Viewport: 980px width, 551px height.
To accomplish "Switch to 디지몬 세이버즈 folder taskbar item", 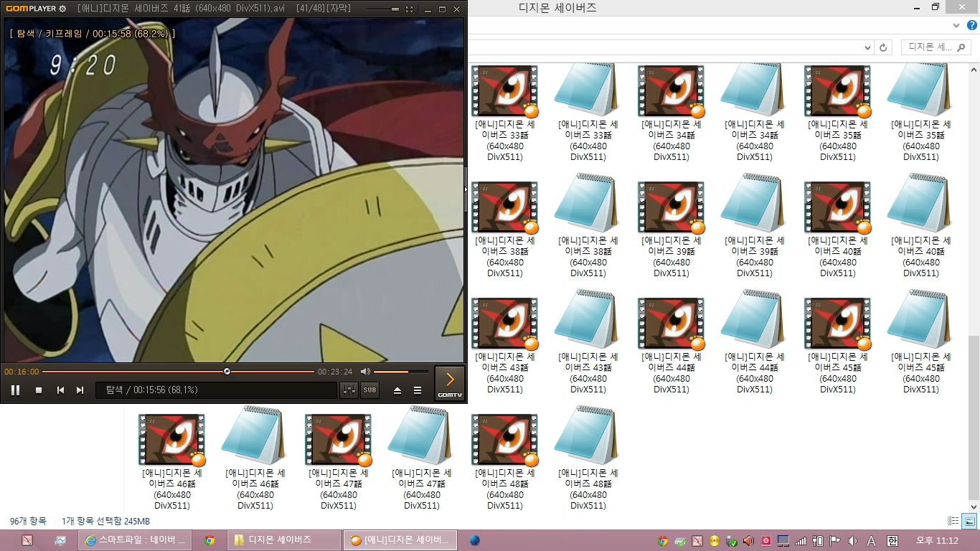I will [284, 540].
